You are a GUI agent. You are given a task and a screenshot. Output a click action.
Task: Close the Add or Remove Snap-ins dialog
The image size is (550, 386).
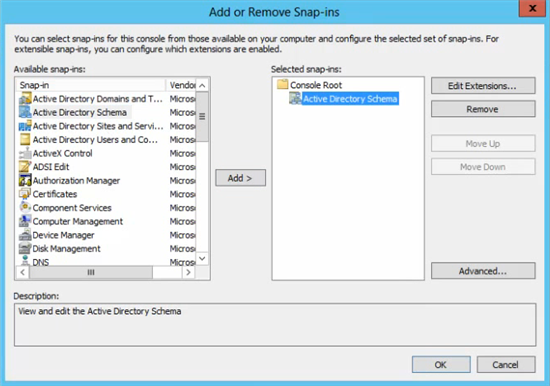[x=532, y=8]
